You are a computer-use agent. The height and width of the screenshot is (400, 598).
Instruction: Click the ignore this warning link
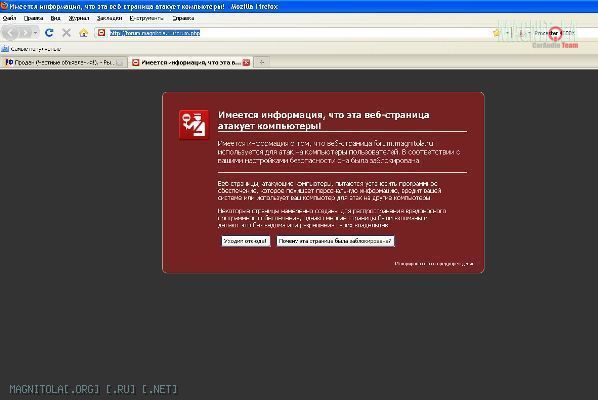click(x=434, y=263)
